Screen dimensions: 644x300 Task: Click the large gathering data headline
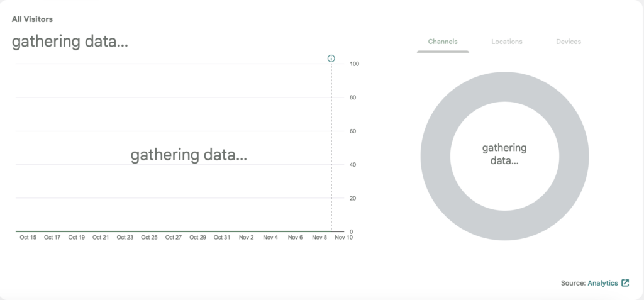[70, 42]
